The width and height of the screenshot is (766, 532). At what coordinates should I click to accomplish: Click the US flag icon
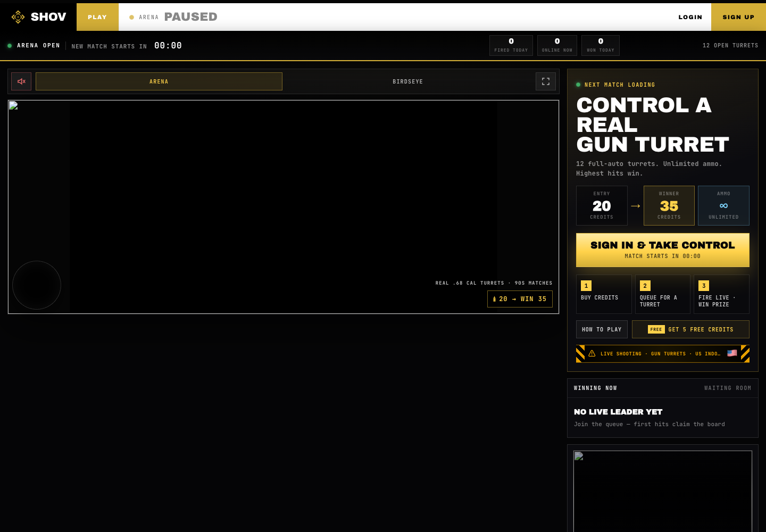732,353
